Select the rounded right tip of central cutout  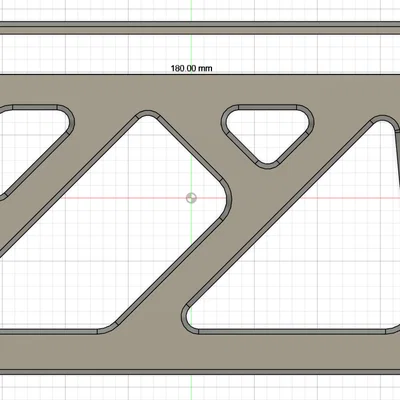point(228,199)
